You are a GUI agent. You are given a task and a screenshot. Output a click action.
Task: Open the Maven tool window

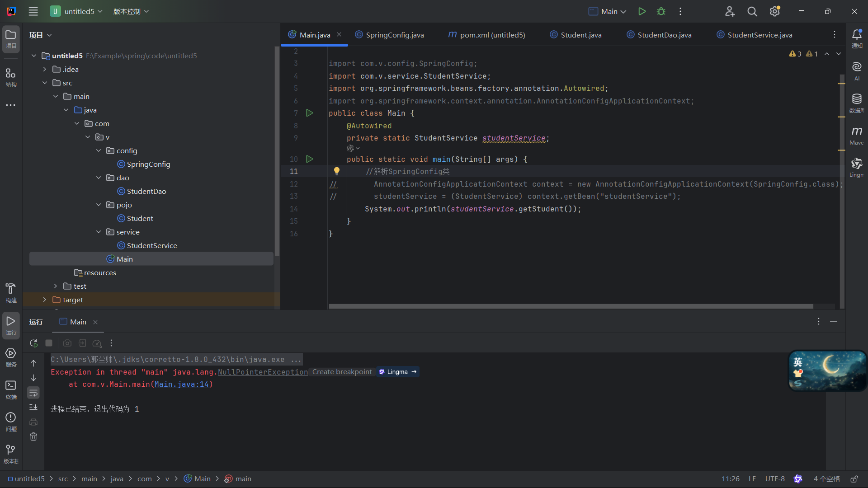click(856, 135)
